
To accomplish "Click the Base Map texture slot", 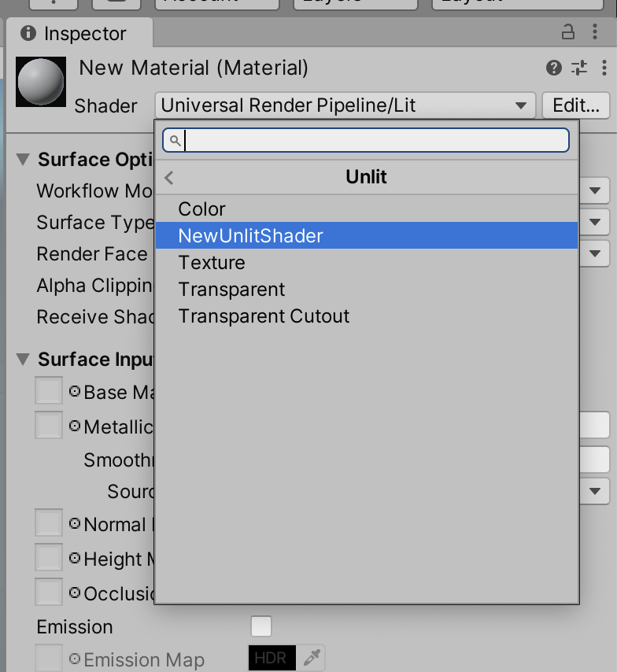I will pos(49,390).
